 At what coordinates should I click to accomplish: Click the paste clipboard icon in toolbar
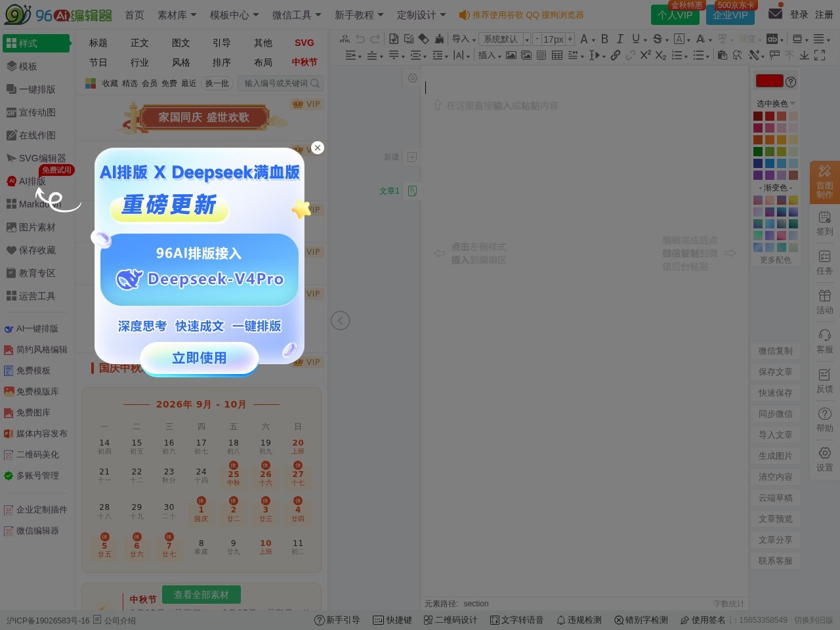point(723,55)
